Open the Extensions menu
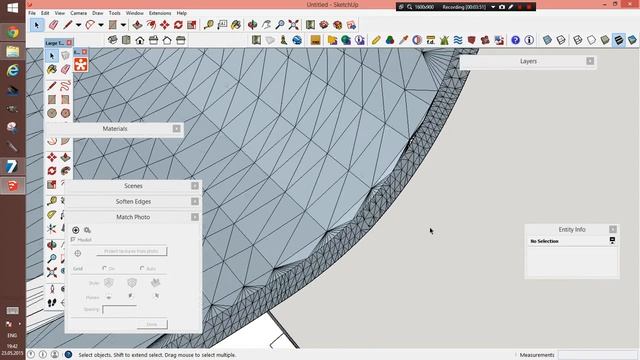Viewport: 640px width, 360px height. click(x=160, y=13)
